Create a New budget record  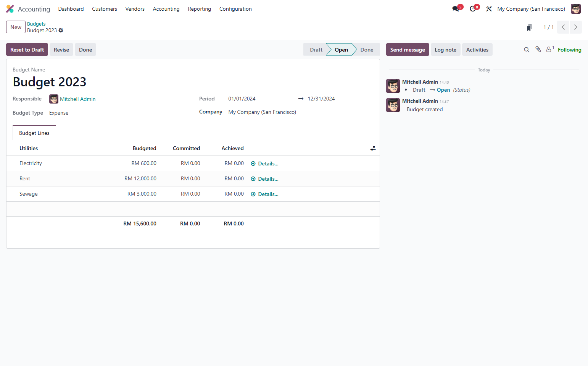click(x=16, y=27)
